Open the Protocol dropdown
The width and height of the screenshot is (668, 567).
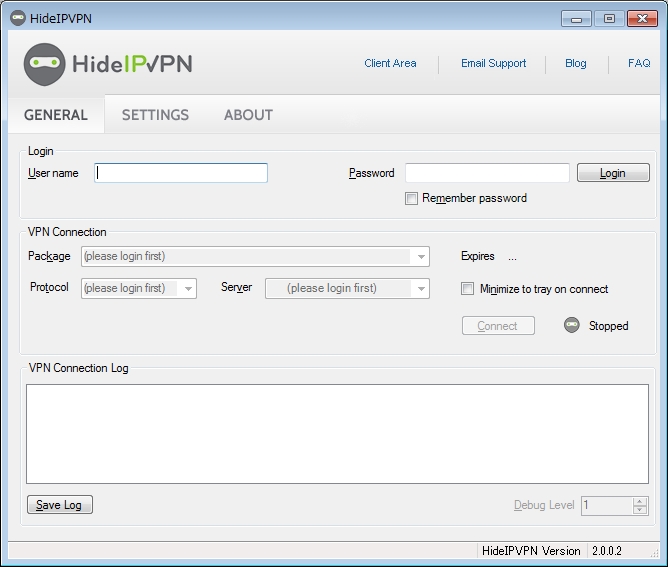click(x=138, y=288)
